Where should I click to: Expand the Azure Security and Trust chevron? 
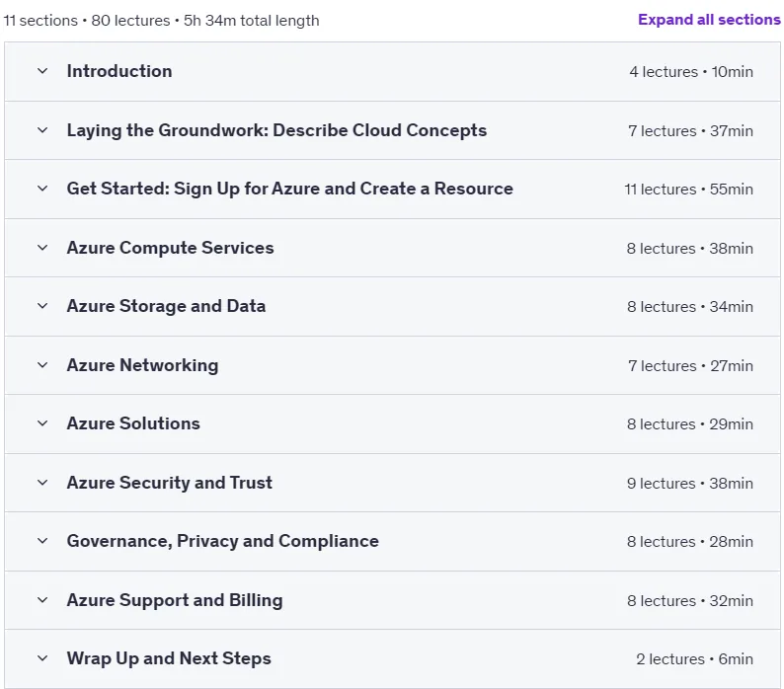42,483
